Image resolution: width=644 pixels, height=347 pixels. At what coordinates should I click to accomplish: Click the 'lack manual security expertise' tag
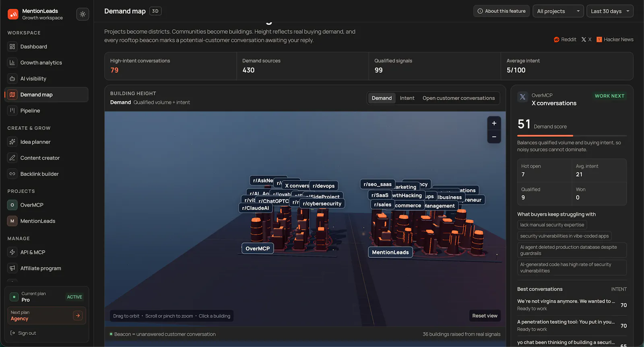tap(552, 225)
